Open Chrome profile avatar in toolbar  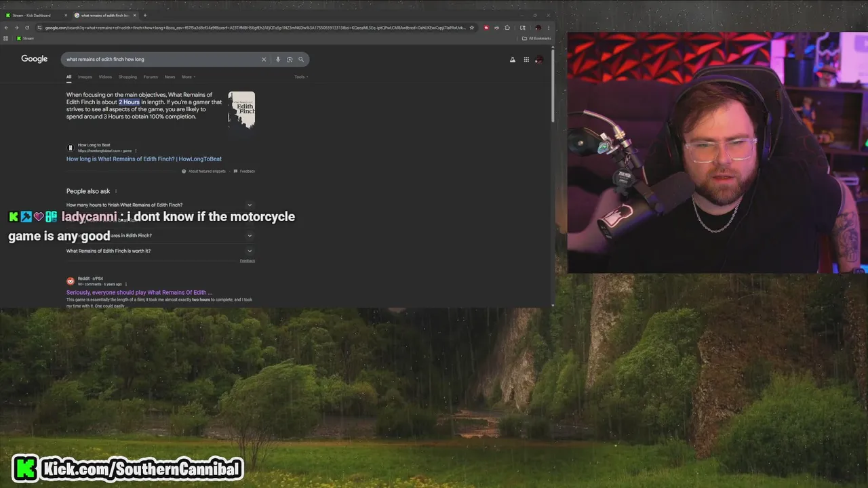pyautogui.click(x=538, y=28)
